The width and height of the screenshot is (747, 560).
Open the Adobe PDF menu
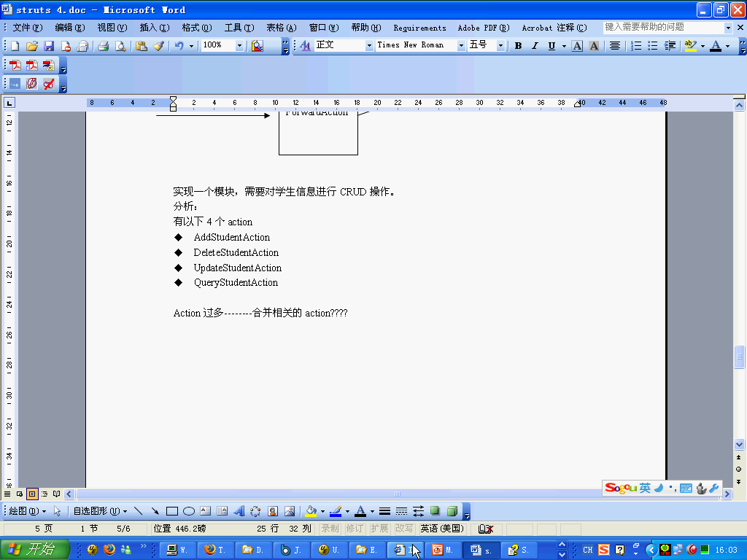pyautogui.click(x=484, y=28)
